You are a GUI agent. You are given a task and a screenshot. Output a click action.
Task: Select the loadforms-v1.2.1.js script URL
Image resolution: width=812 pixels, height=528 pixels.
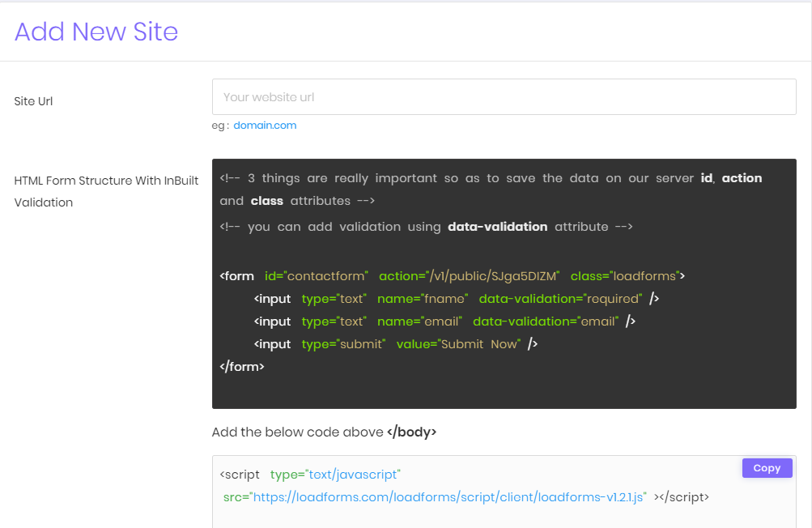[449, 496]
